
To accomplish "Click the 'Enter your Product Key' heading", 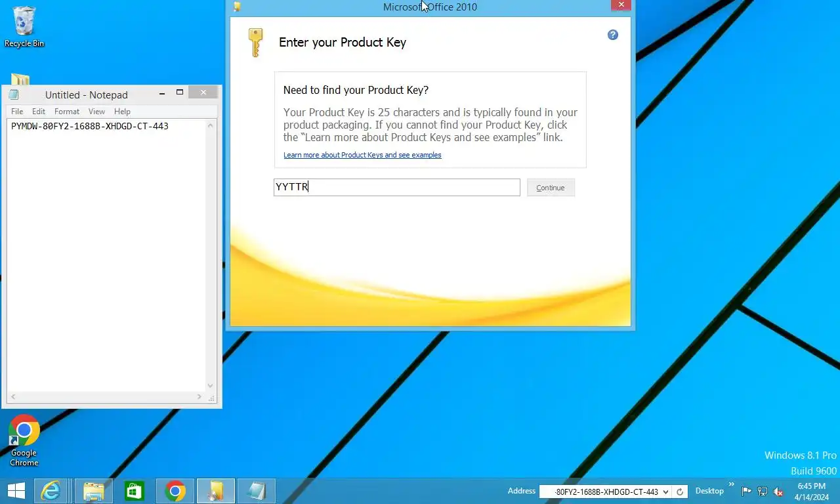I will tap(343, 42).
